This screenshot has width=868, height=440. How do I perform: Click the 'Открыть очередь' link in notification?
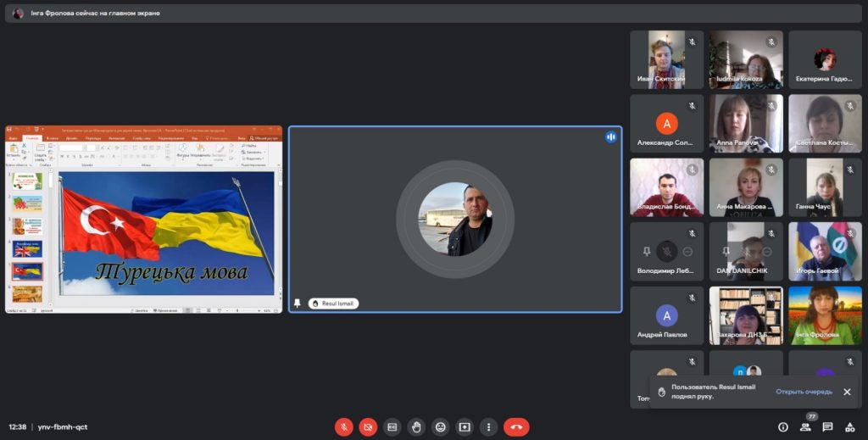pos(804,392)
